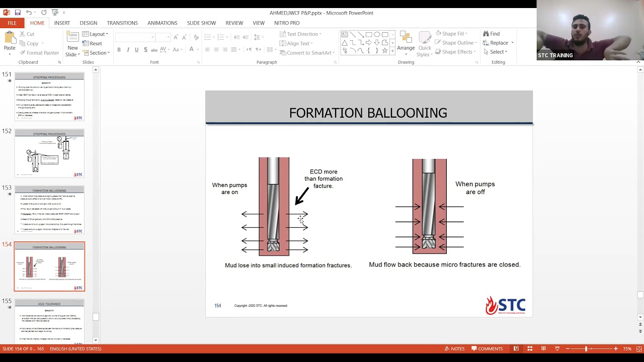Start Slide Show from status bar icon

557,349
